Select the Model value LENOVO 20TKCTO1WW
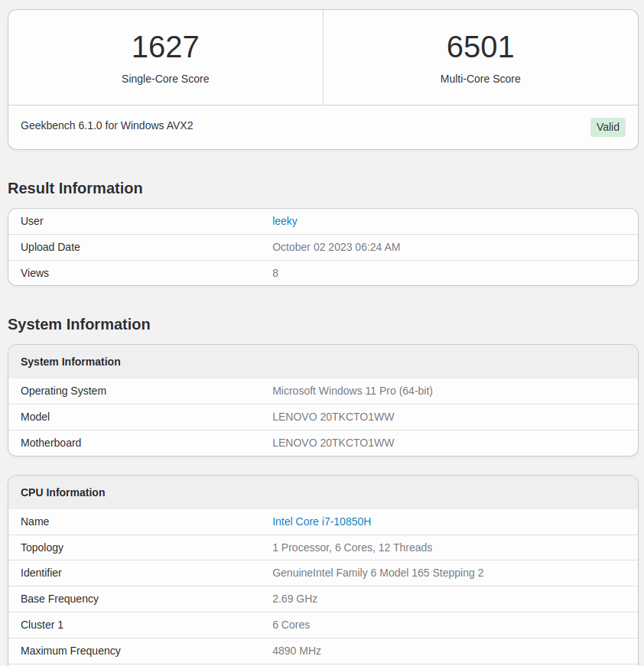The image size is (644, 666). pos(333,417)
